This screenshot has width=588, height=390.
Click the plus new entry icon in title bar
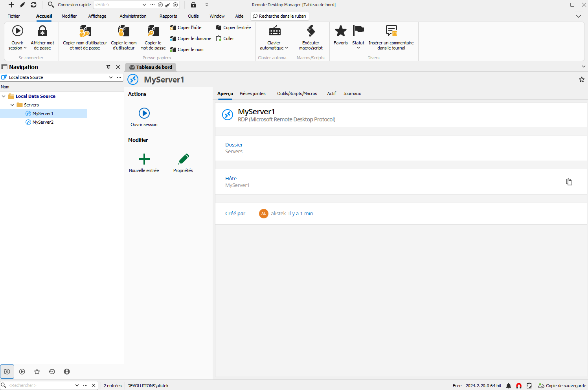11,5
